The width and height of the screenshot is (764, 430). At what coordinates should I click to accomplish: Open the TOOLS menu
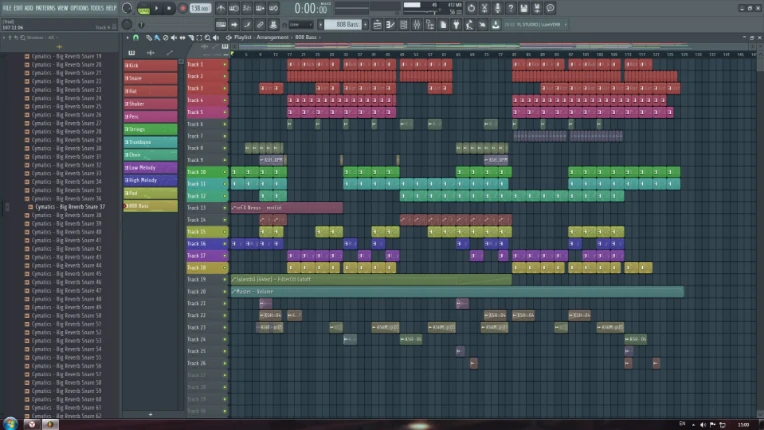97,8
